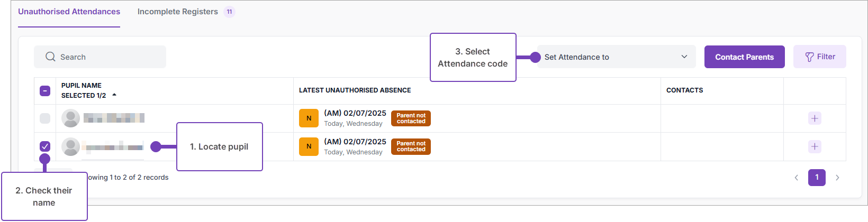Click the first pupil's avatar icon
The image size is (868, 222).
click(x=70, y=118)
